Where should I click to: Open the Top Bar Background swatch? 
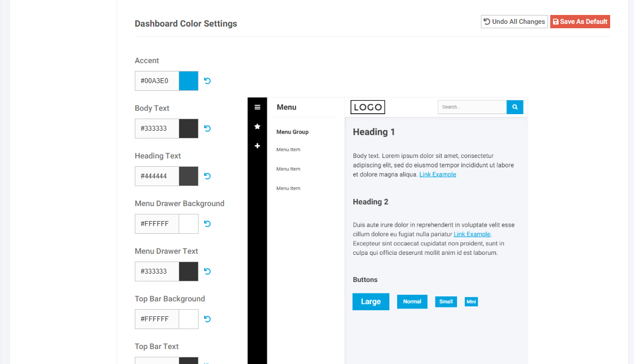[x=189, y=319]
